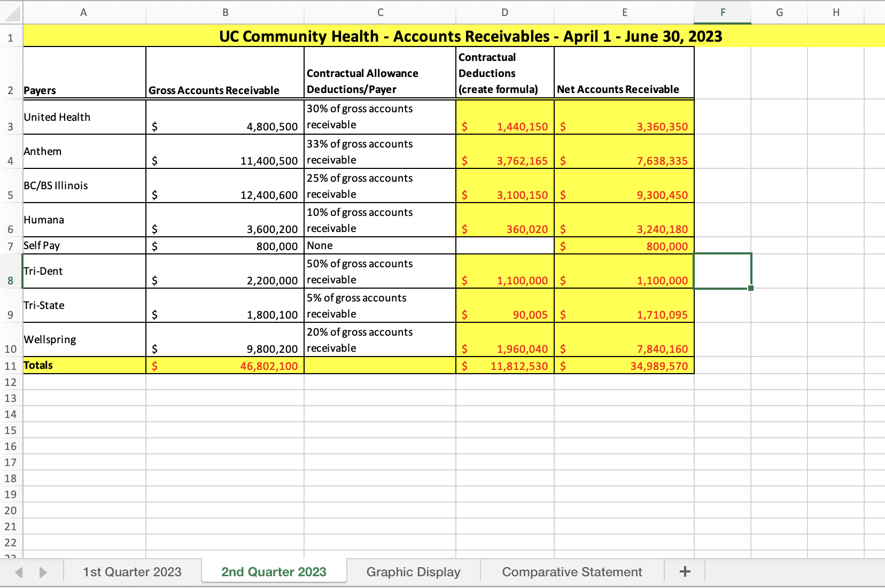Select the Comparative Statement sheet
The height and width of the screenshot is (588, 885).
pyautogui.click(x=571, y=571)
